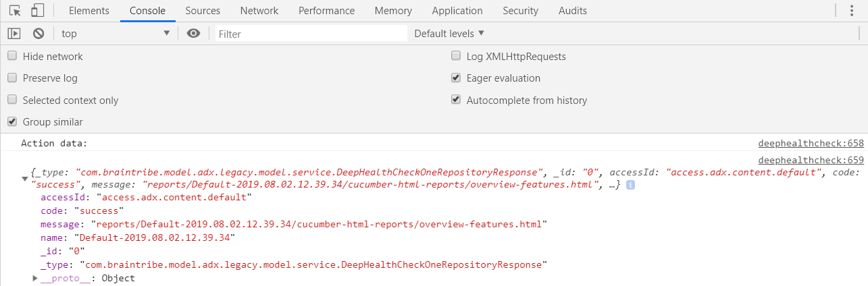This screenshot has width=868, height=286.
Task: Open the Default levels dropdown
Action: pyautogui.click(x=449, y=33)
